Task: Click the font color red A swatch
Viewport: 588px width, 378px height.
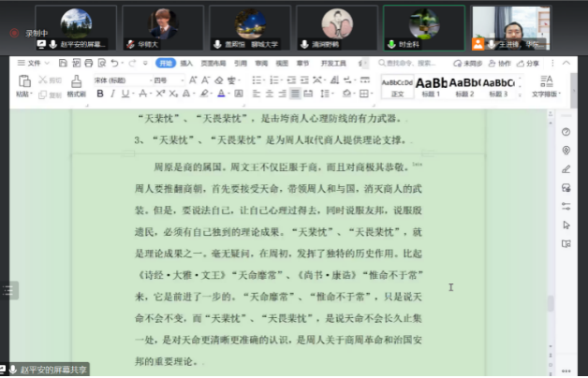Action: 221,94
